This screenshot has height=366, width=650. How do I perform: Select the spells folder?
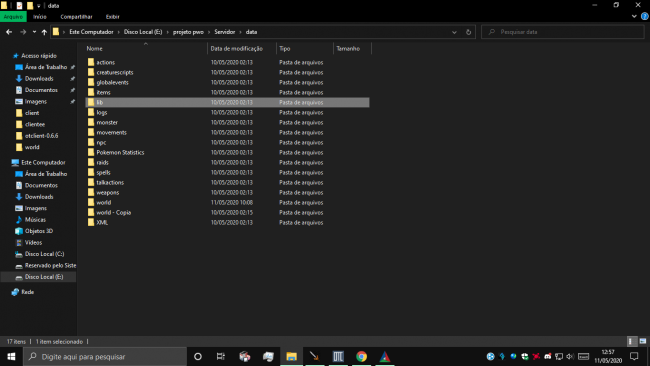point(103,172)
